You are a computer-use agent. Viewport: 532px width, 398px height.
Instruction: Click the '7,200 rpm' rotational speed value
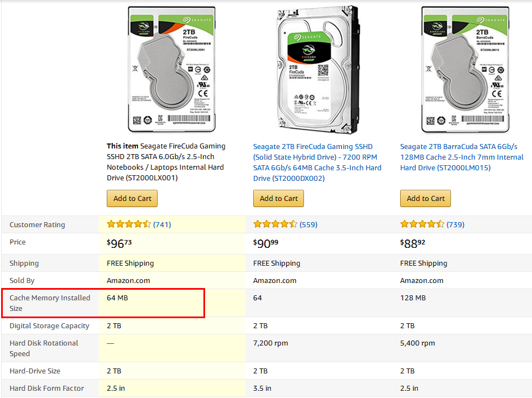coord(270,343)
